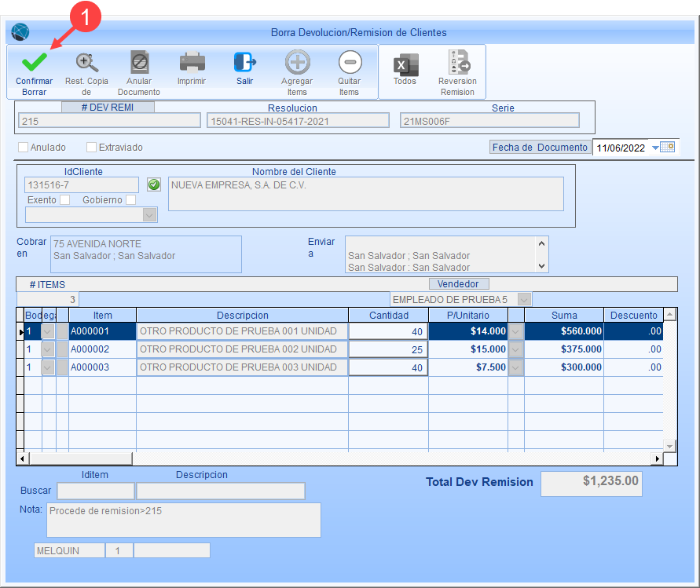
Task: Open Rest. Copia magnifier tool
Action: (86, 63)
